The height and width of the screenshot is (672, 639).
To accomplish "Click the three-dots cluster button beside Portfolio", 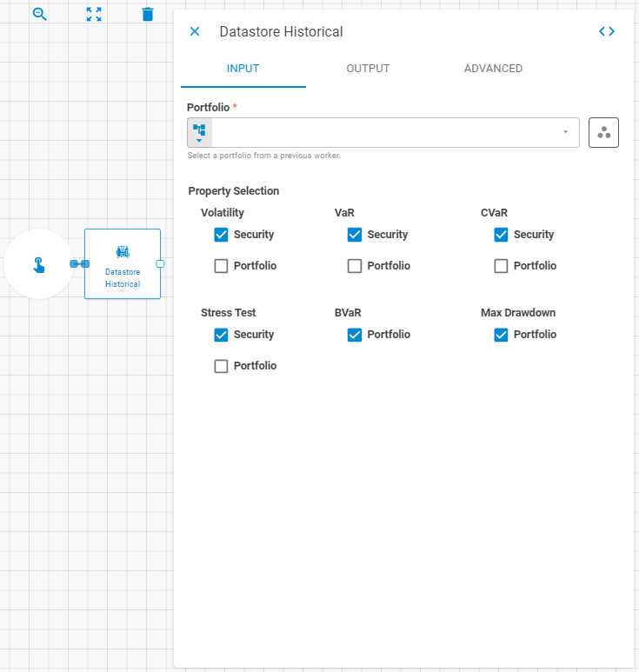I will pos(603,132).
